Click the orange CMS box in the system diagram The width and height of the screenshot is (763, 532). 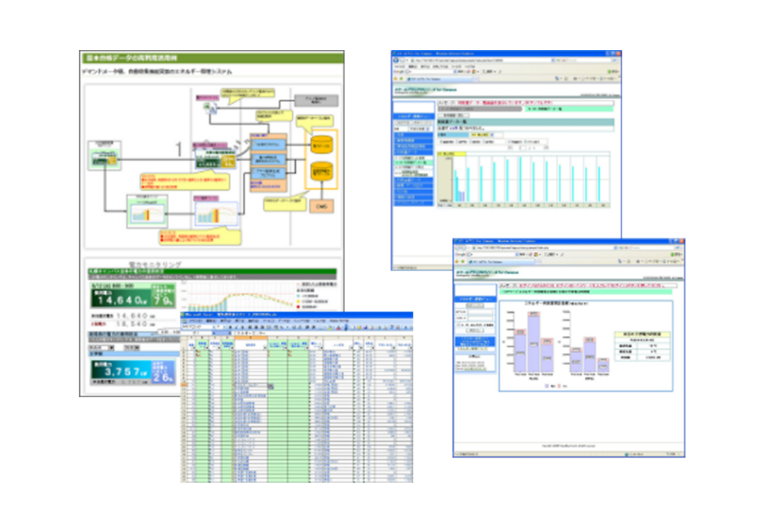[321, 206]
